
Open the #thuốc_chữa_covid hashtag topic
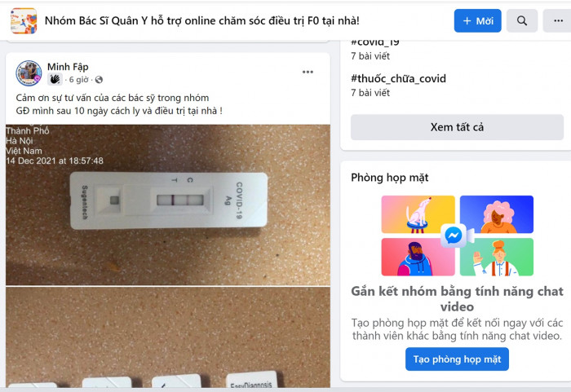click(x=398, y=78)
